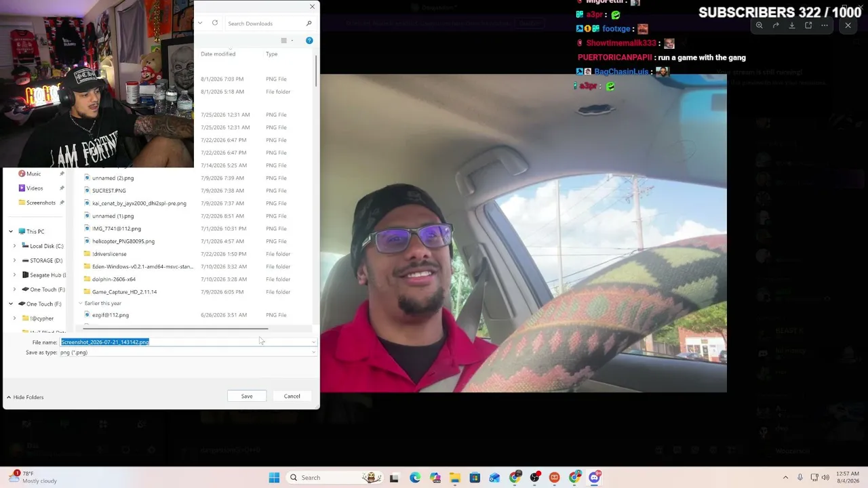Close the Save As dialog window
Screen dimensions: 868x488
(x=312, y=7)
